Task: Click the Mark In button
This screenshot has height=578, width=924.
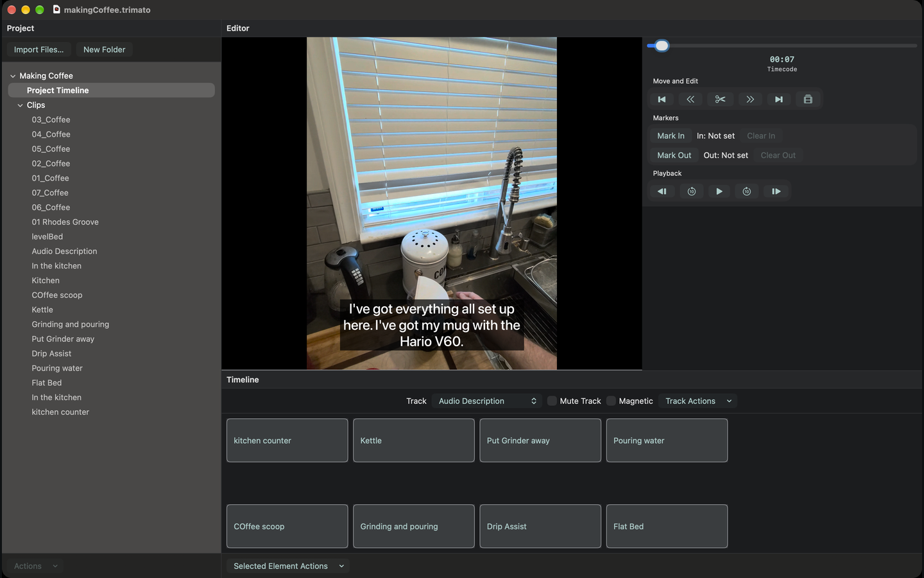Action: [671, 136]
